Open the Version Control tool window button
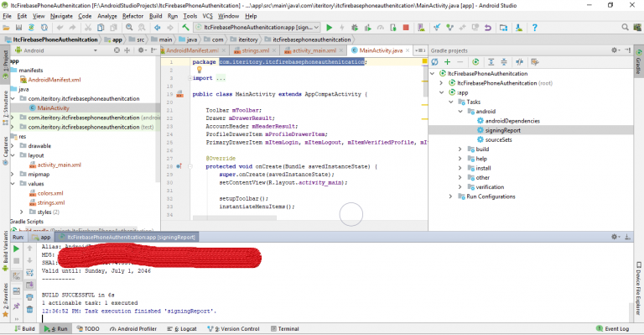Image resolution: width=644 pixels, height=335 pixels. (233, 329)
